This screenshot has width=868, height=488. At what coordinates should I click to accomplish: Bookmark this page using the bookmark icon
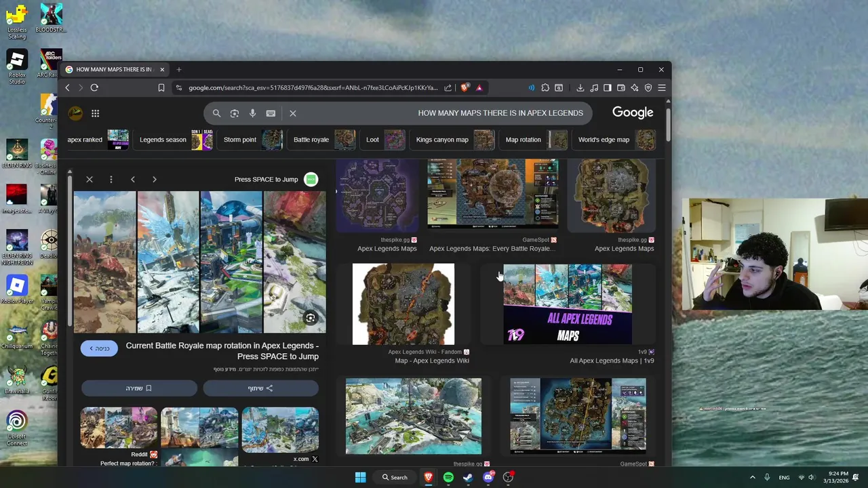coord(161,87)
